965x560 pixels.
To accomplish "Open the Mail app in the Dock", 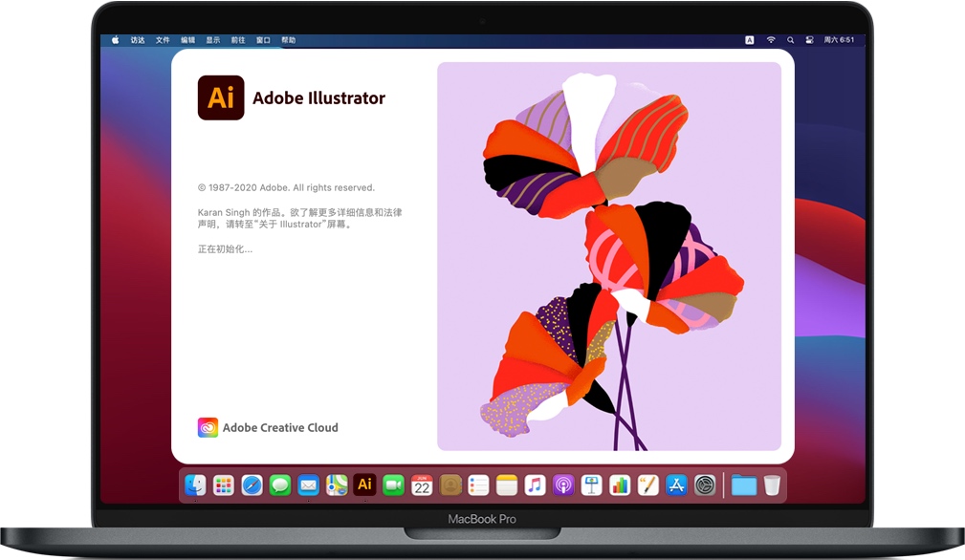I will click(308, 485).
